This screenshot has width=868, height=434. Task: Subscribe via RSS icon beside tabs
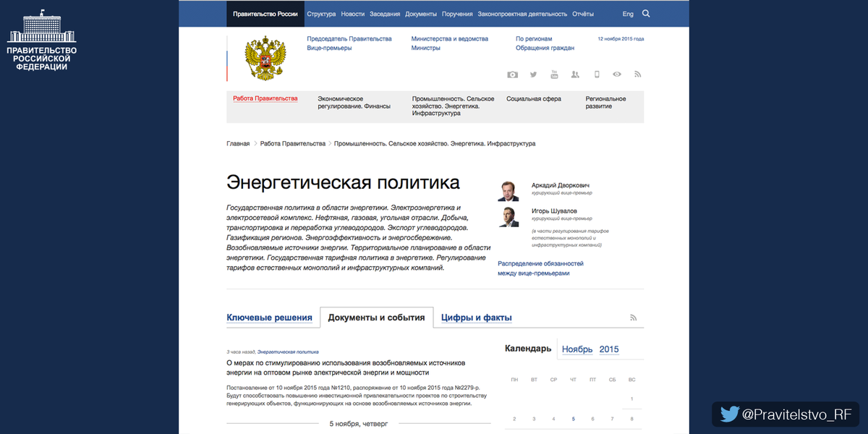pos(633,318)
